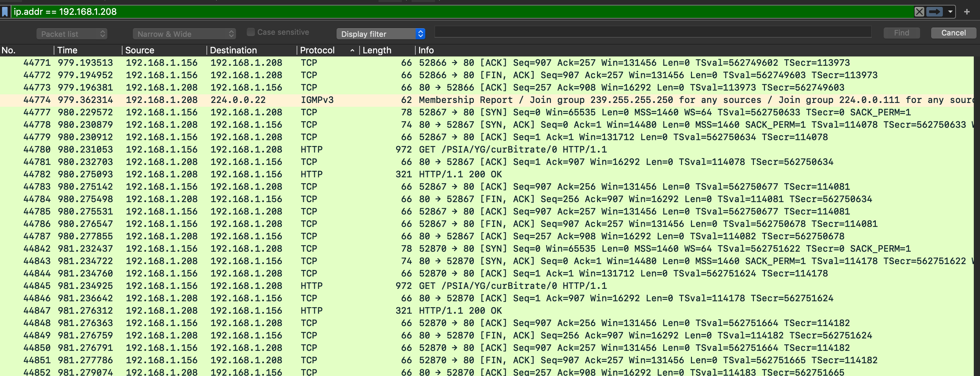
Task: Sort packets by the Length column
Action: (x=377, y=50)
